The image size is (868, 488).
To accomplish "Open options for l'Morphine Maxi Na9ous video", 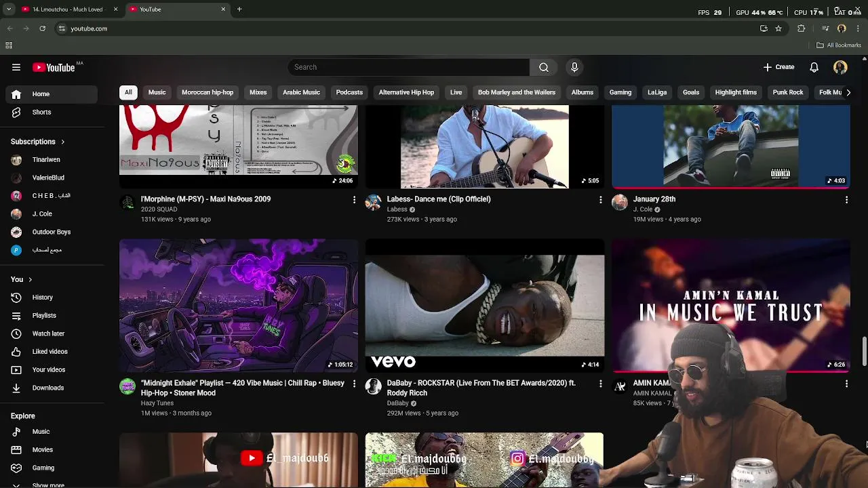I will pos(354,200).
